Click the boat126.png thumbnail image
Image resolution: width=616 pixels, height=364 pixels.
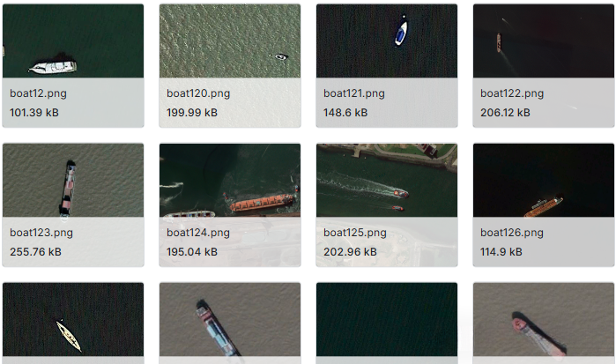pos(544,180)
